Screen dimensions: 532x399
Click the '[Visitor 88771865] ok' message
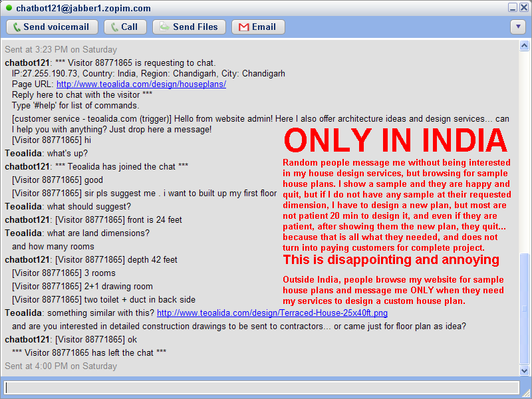point(71,340)
